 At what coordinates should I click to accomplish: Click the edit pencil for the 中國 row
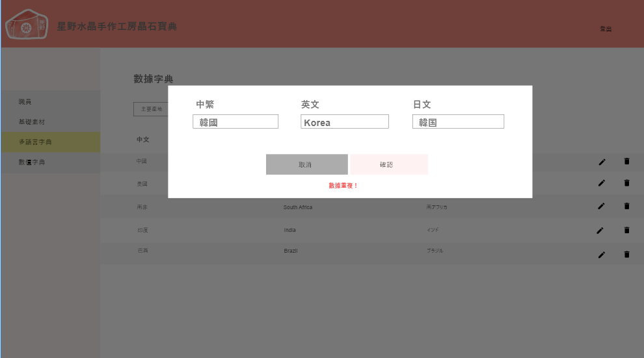click(602, 162)
